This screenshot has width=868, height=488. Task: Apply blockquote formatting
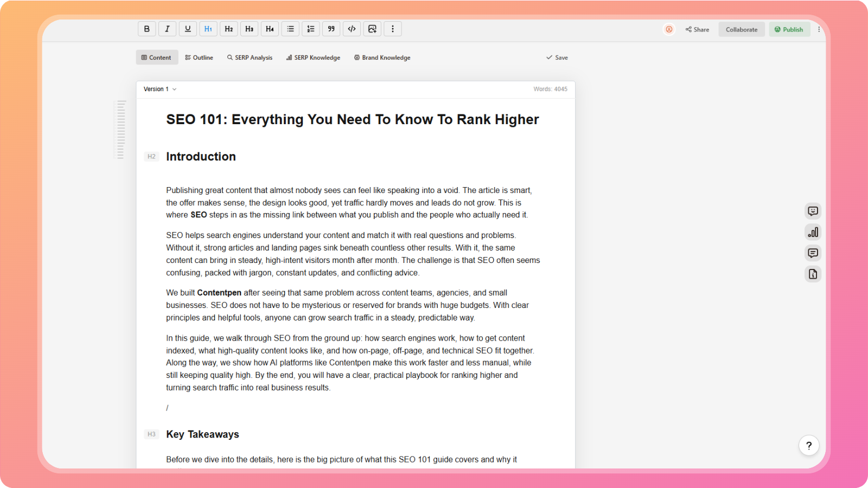[331, 29]
